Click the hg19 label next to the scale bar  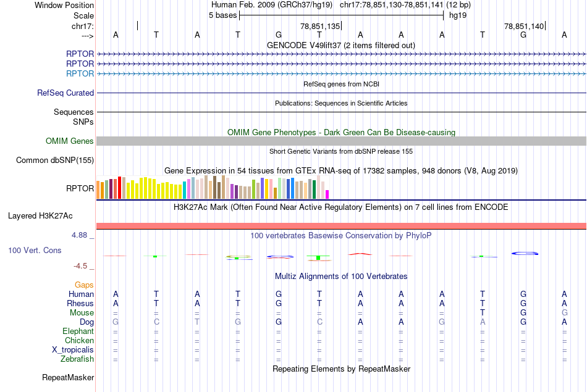tap(458, 15)
